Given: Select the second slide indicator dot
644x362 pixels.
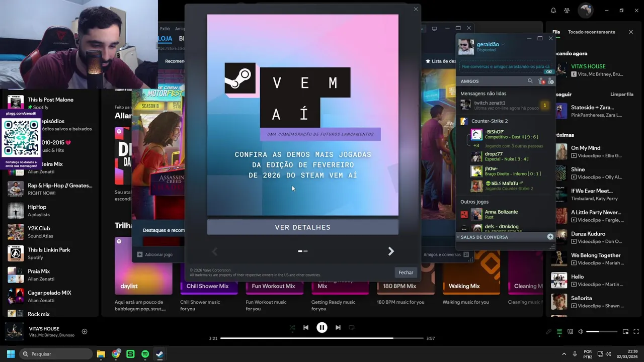Looking at the screenshot, I should (305, 251).
